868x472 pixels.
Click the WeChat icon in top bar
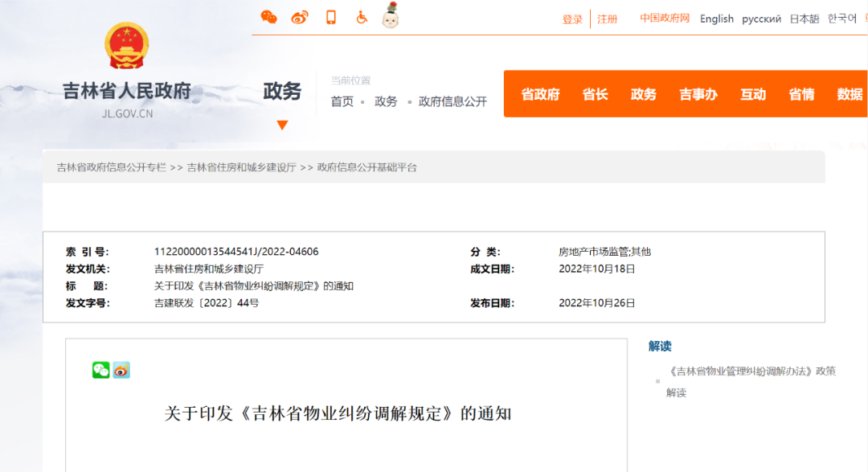269,18
